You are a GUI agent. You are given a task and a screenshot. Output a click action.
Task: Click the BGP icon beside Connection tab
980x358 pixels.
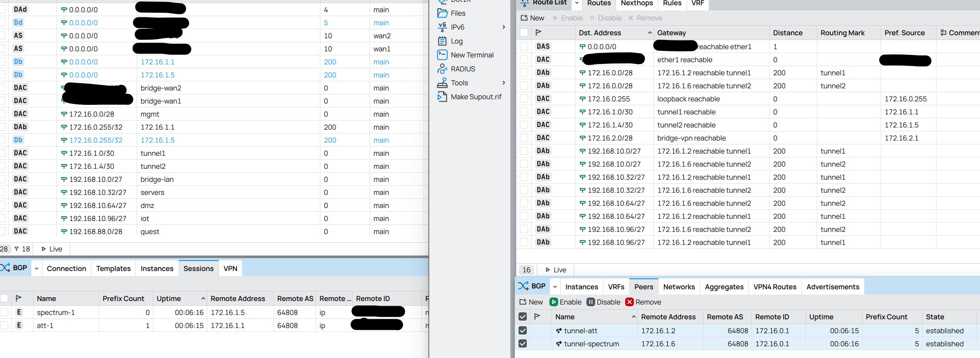(5, 268)
